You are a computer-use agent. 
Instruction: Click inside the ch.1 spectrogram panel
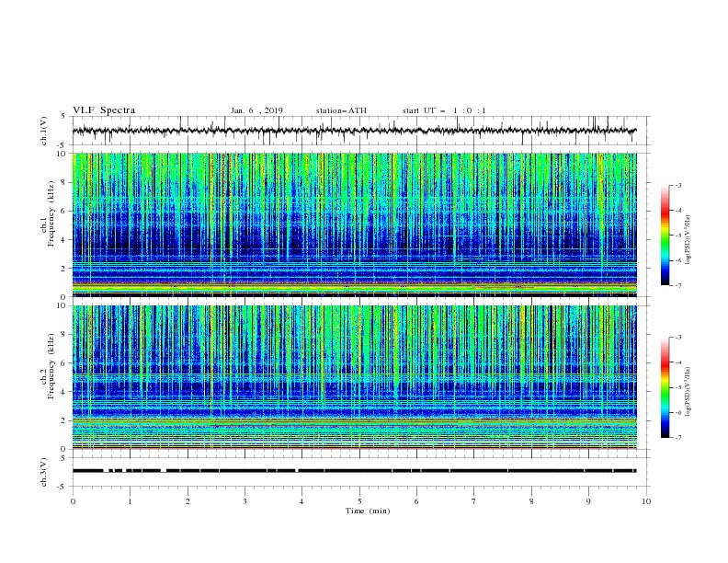(x=355, y=224)
